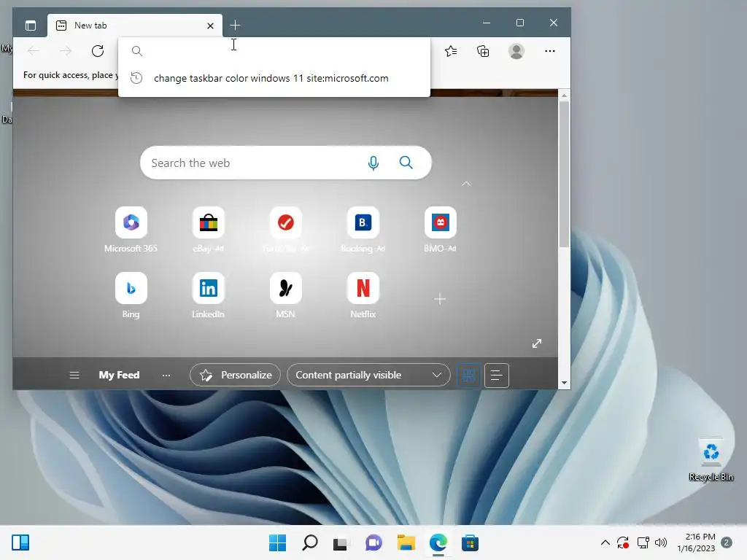Open Task View on taskbar

[x=341, y=542]
